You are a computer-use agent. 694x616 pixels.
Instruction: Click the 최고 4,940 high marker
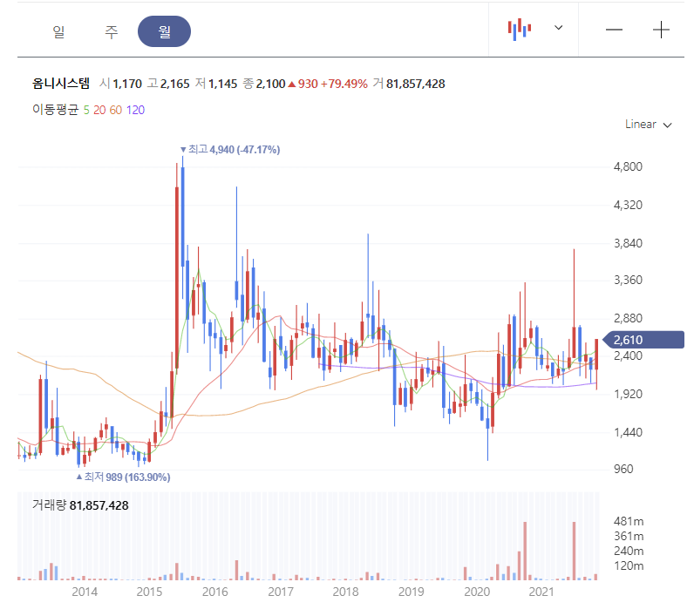(x=230, y=150)
